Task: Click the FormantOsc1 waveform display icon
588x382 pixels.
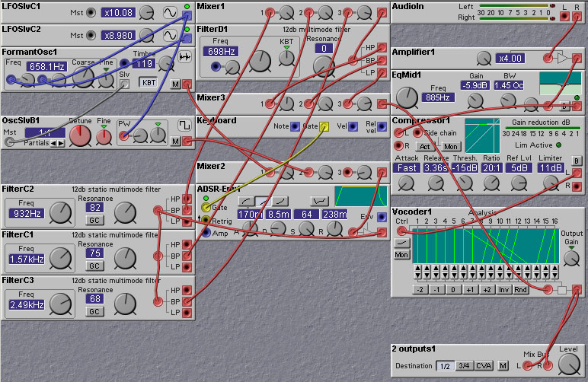Action: click(x=184, y=58)
